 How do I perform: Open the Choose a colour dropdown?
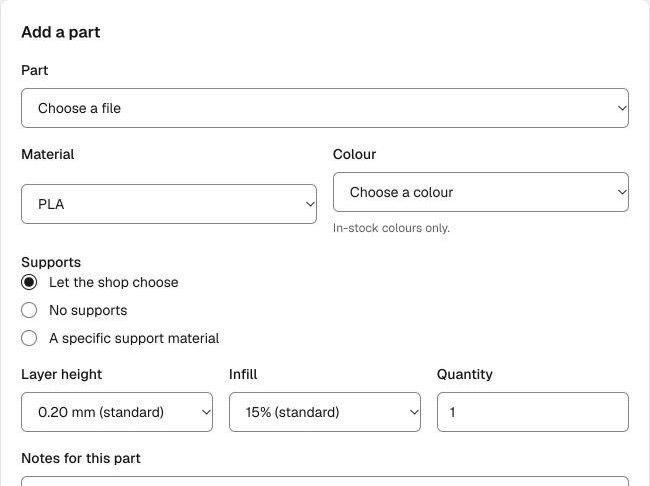pos(480,192)
